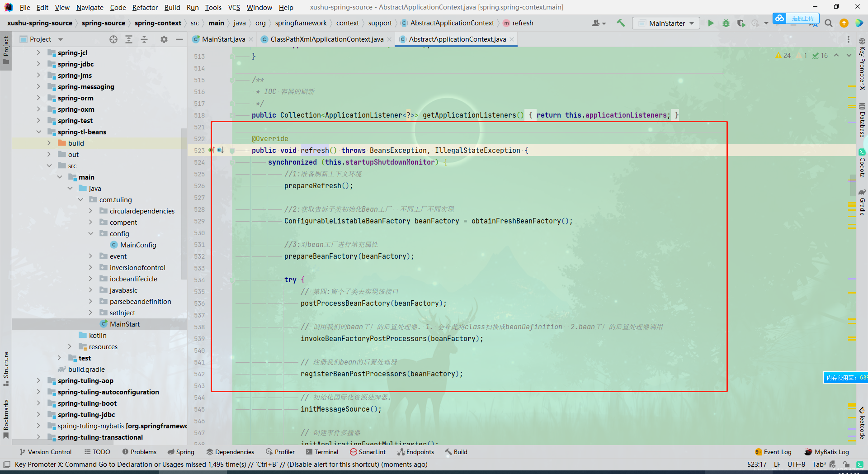The image size is (868, 474).
Task: Open Project panel gear options
Action: pos(164,39)
